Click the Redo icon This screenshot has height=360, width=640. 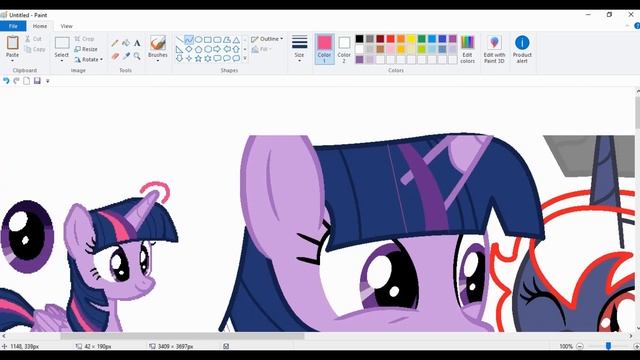pos(16,81)
